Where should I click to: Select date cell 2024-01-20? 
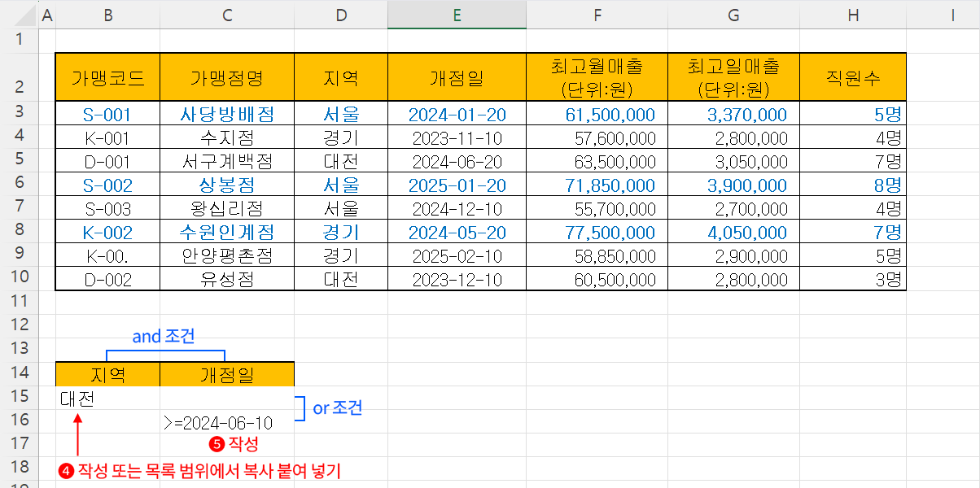[457, 113]
